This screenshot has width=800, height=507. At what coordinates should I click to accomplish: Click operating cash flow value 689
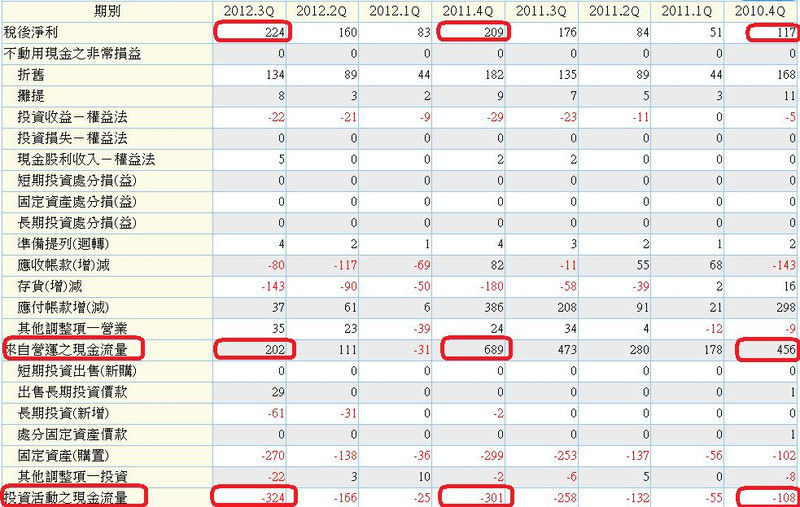coord(494,350)
